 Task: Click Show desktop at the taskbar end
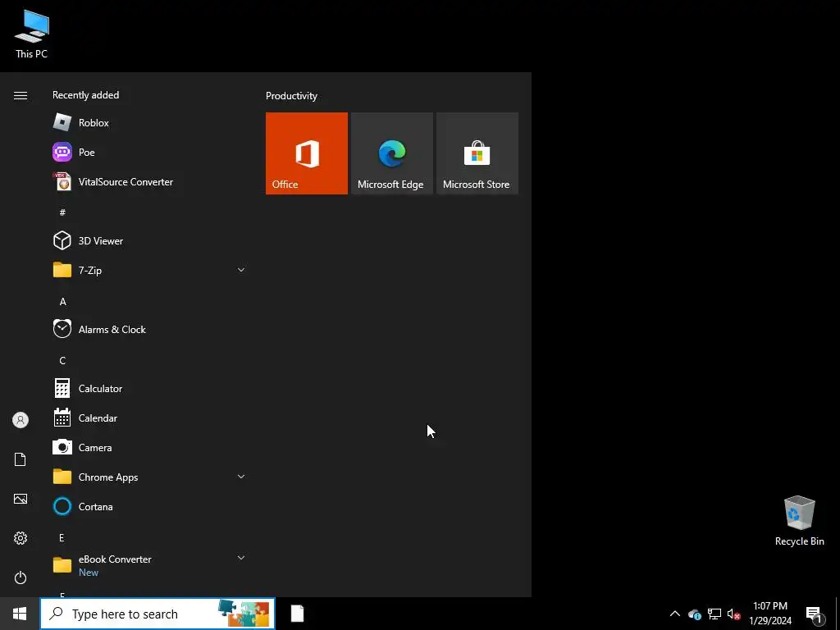tap(838, 614)
